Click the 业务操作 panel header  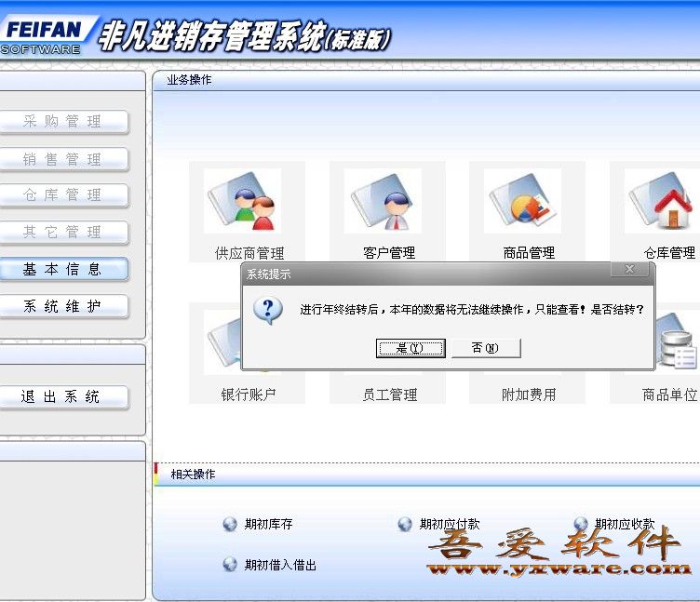(426, 80)
